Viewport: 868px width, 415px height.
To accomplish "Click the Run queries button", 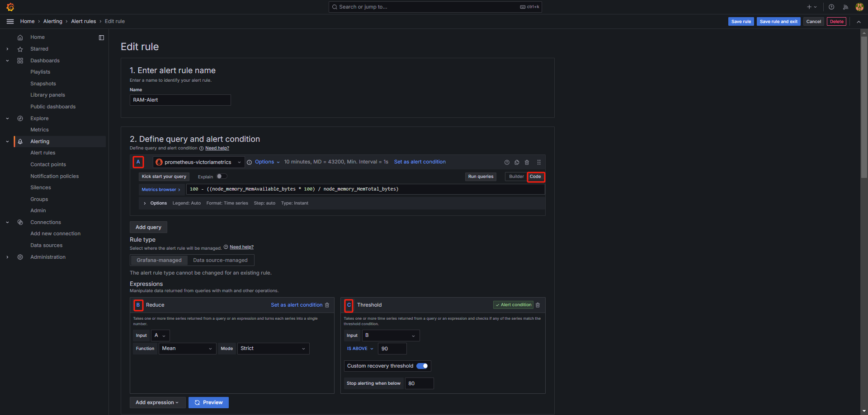I will pyautogui.click(x=481, y=177).
